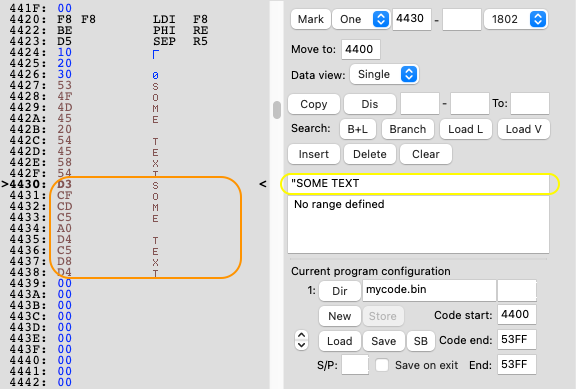576x389 pixels.
Task: Click the Load V search button
Action: pyautogui.click(x=523, y=129)
